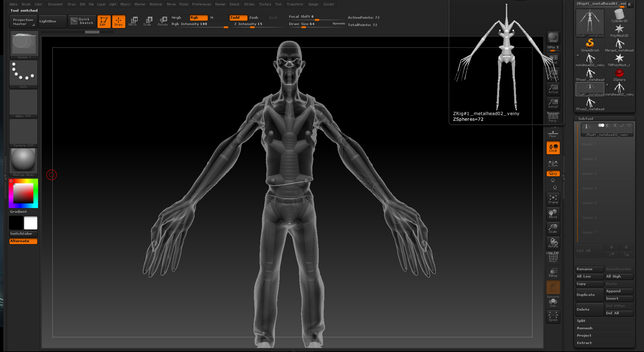Open the Texture Off selector

pyautogui.click(x=23, y=133)
